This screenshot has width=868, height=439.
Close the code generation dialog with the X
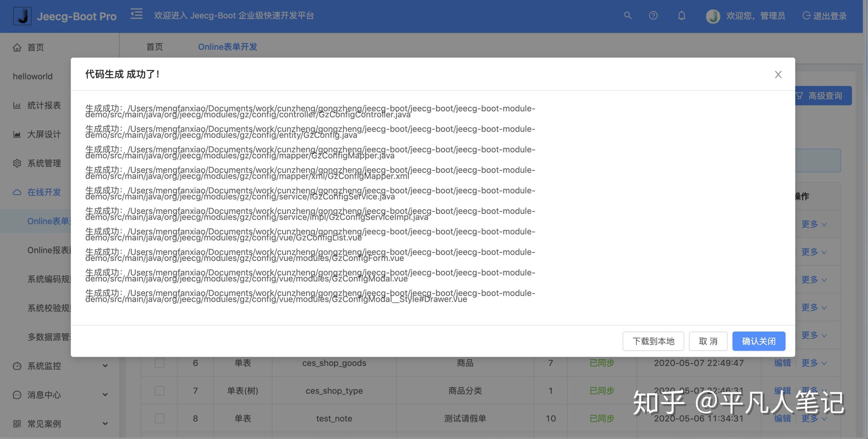pyautogui.click(x=778, y=74)
